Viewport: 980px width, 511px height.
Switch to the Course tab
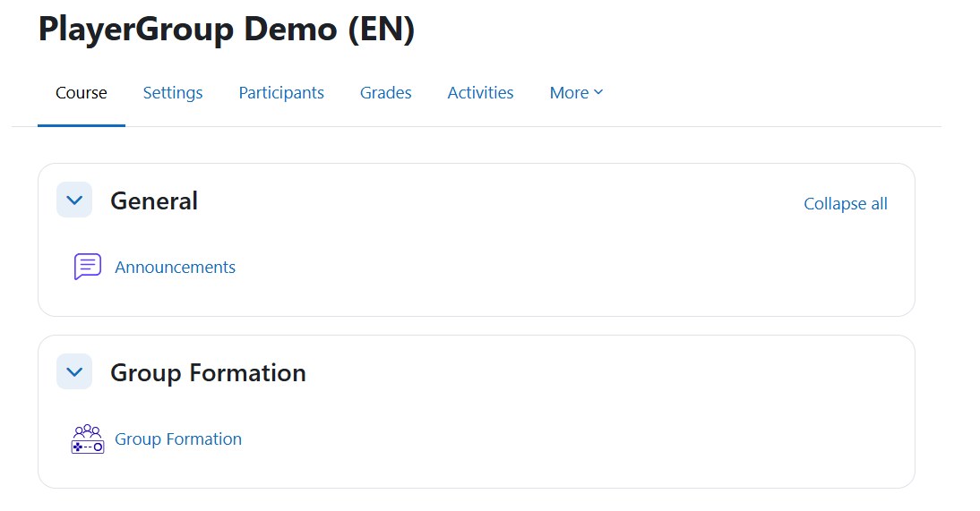(82, 92)
